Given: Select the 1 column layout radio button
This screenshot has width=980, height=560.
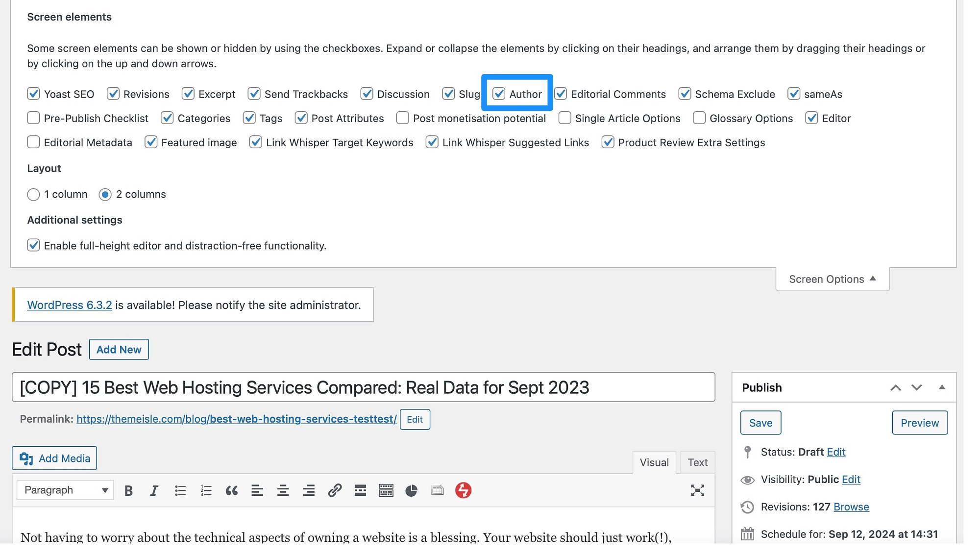Looking at the screenshot, I should click(x=33, y=194).
